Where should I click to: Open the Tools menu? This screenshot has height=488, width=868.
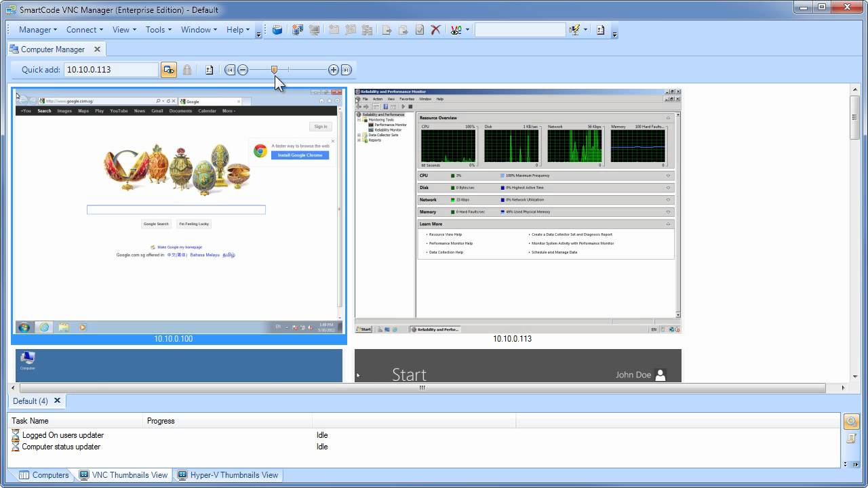point(158,30)
